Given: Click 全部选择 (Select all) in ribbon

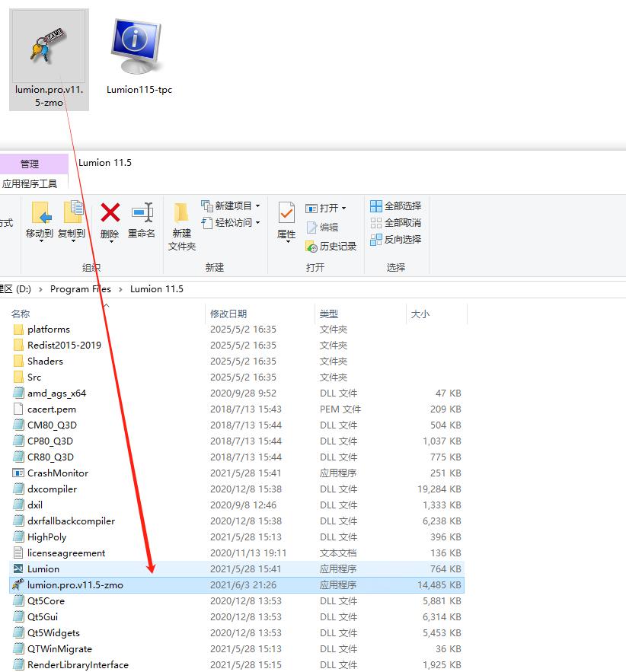Looking at the screenshot, I should [x=395, y=206].
